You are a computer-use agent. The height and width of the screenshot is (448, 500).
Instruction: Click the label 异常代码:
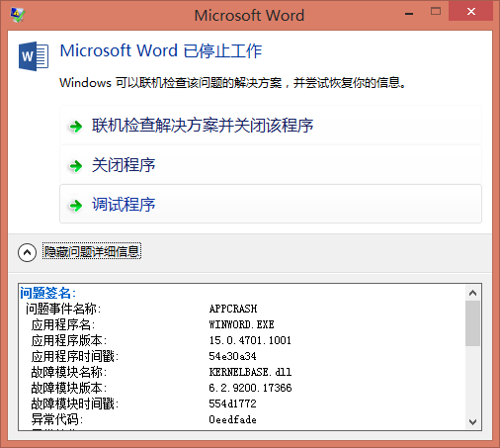tap(57, 419)
